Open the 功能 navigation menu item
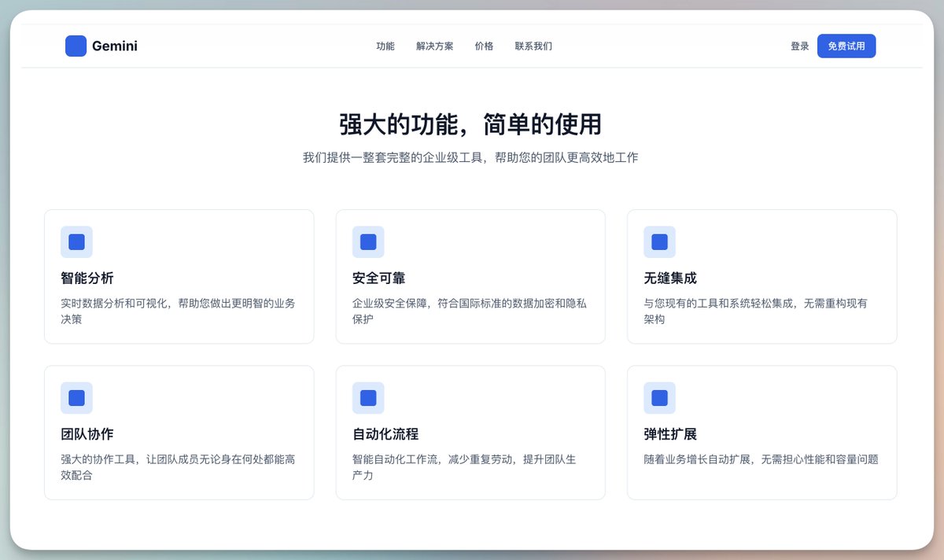 [x=385, y=46]
